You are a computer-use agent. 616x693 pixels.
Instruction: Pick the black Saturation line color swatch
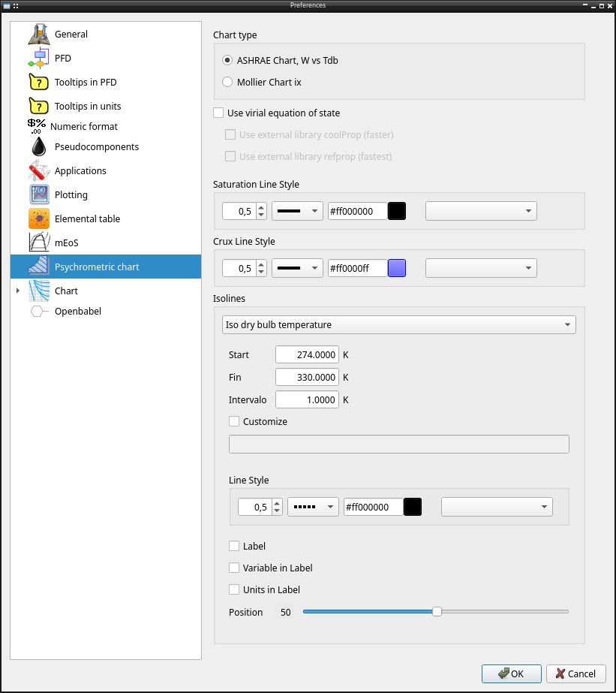[x=397, y=211]
